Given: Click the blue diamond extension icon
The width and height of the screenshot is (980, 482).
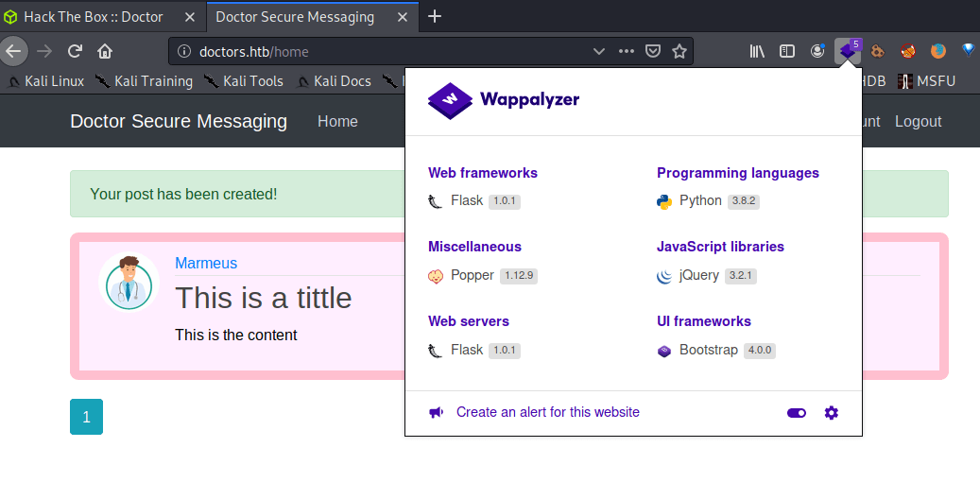Looking at the screenshot, I should pos(968,50).
